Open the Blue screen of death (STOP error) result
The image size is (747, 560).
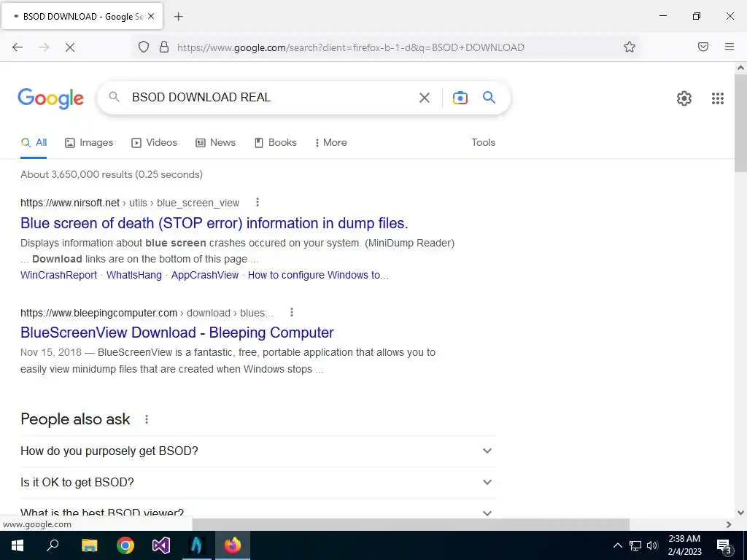pos(214,223)
